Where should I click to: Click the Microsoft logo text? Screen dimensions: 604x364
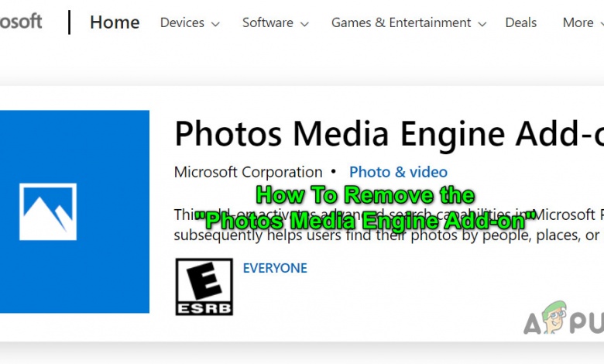21,22
